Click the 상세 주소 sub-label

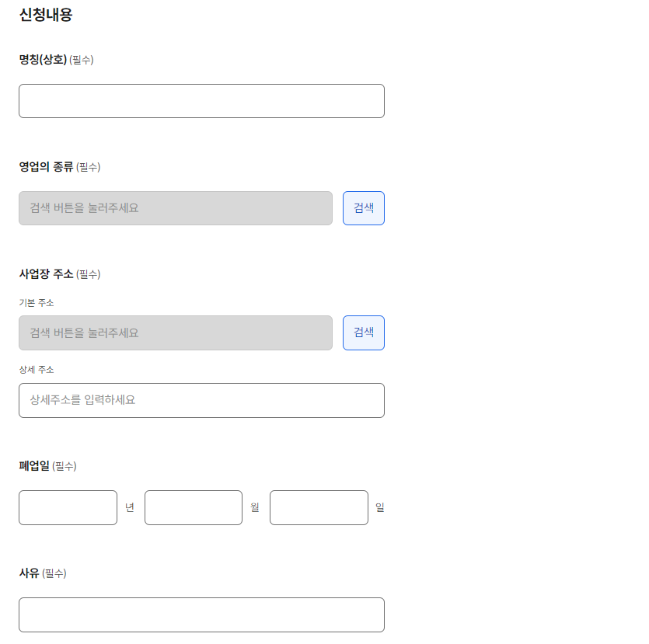[37, 370]
